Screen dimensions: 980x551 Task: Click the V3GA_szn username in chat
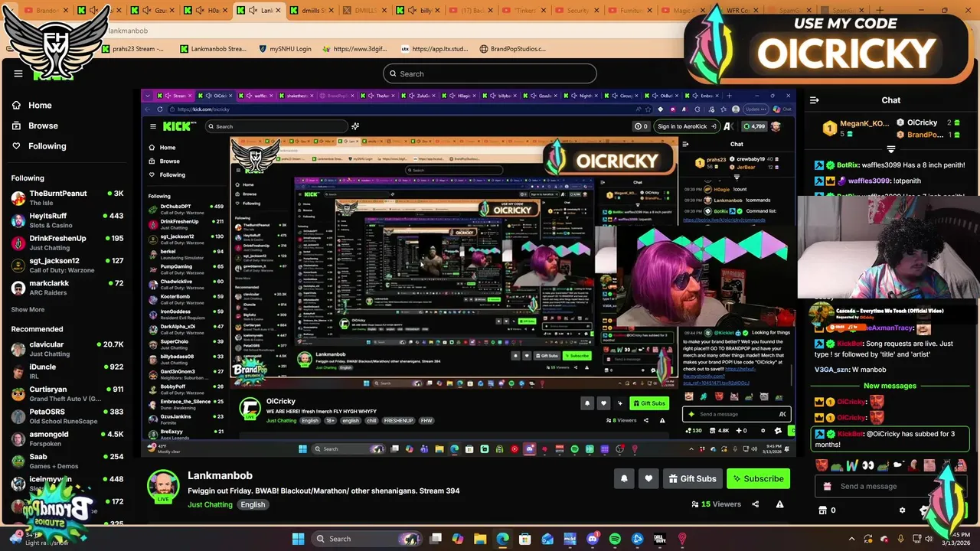(830, 370)
